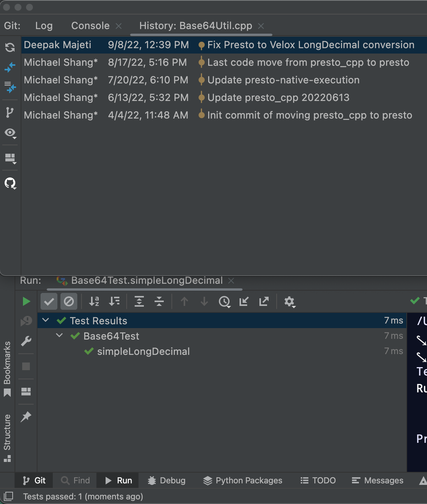Screen dimensions: 427x504
Task: Open the Bookmarks side panel
Action: [7, 369]
